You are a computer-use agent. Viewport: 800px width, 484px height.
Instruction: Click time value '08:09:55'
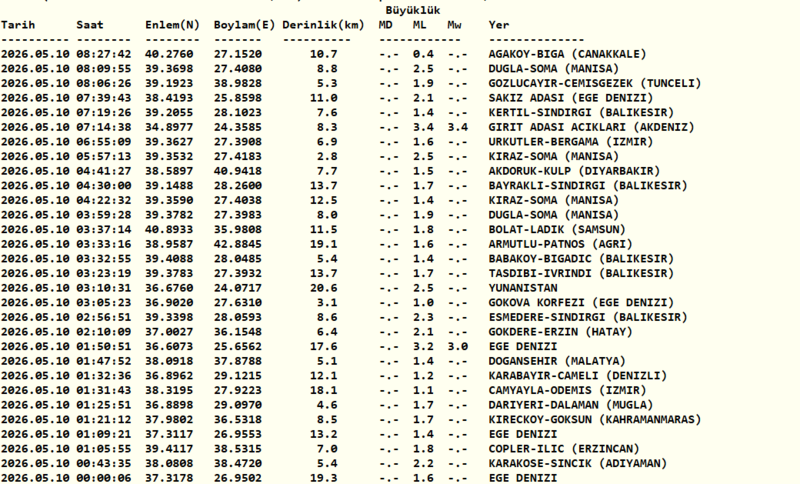[104, 69]
